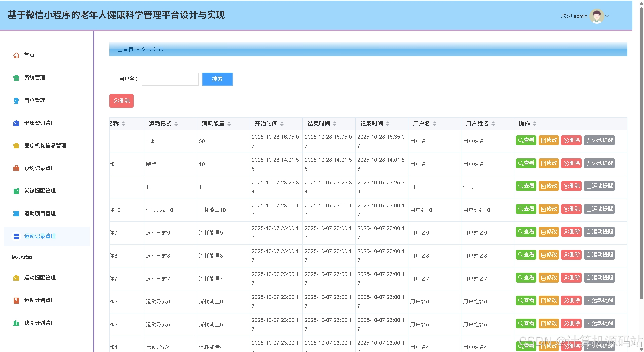Open 用户管理 menu
644x352 pixels.
click(47, 100)
